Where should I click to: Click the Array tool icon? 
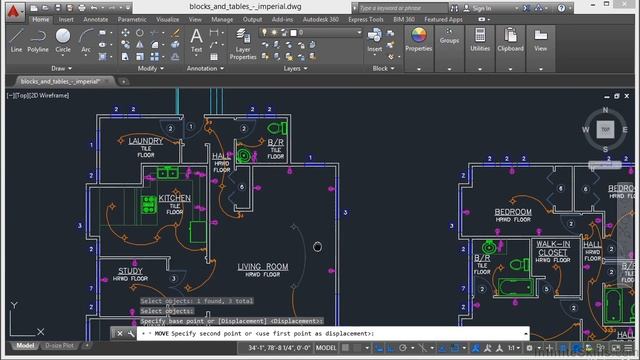154,57
